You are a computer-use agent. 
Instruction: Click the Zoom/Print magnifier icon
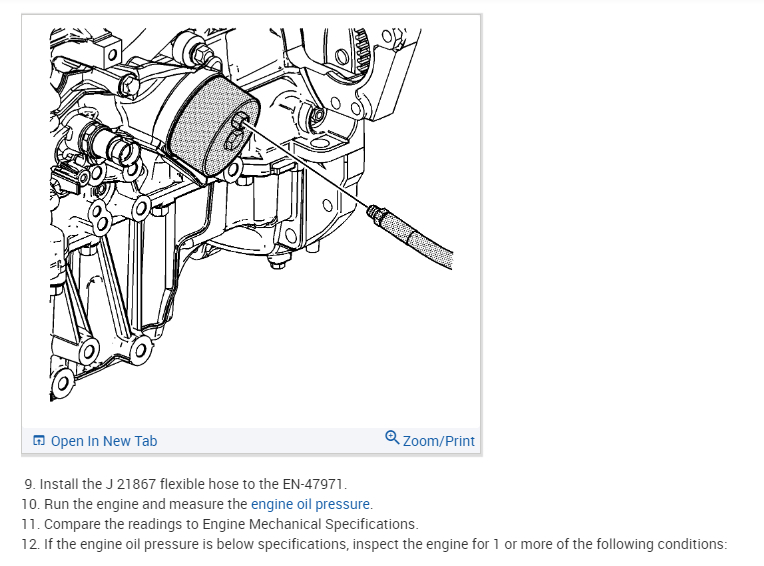[392, 437]
